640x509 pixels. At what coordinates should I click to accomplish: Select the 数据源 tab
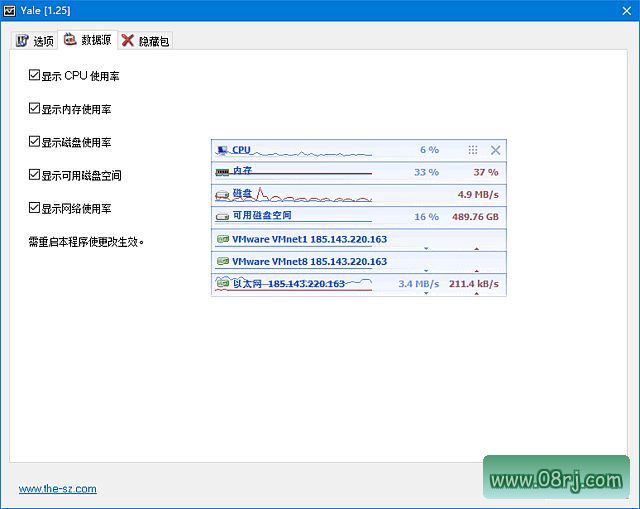click(x=88, y=40)
